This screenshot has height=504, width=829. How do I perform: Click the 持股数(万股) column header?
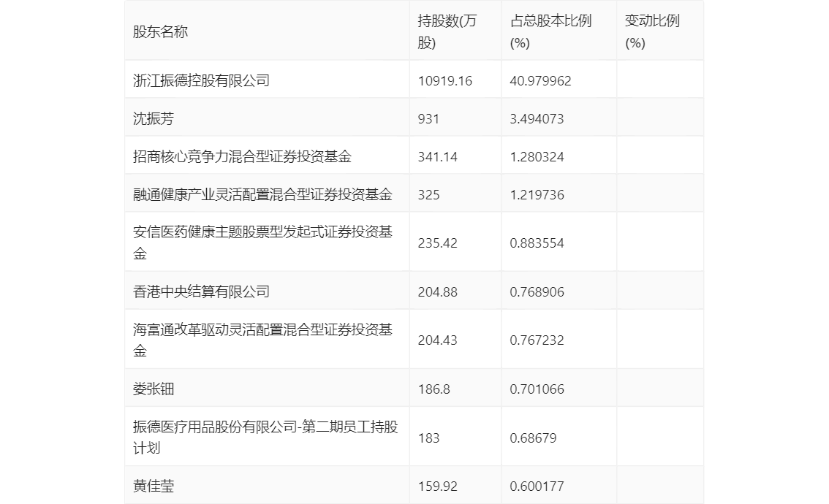click(447, 31)
